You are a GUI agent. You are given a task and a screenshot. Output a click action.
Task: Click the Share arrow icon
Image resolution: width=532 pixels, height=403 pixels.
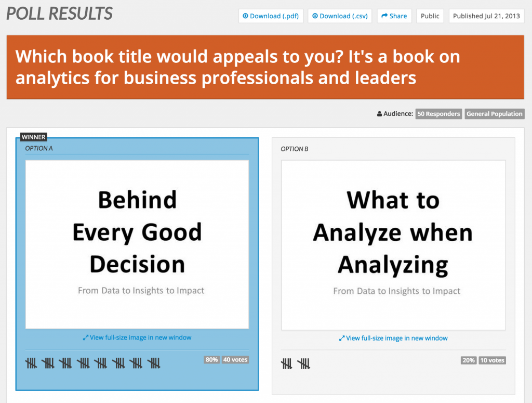point(384,16)
